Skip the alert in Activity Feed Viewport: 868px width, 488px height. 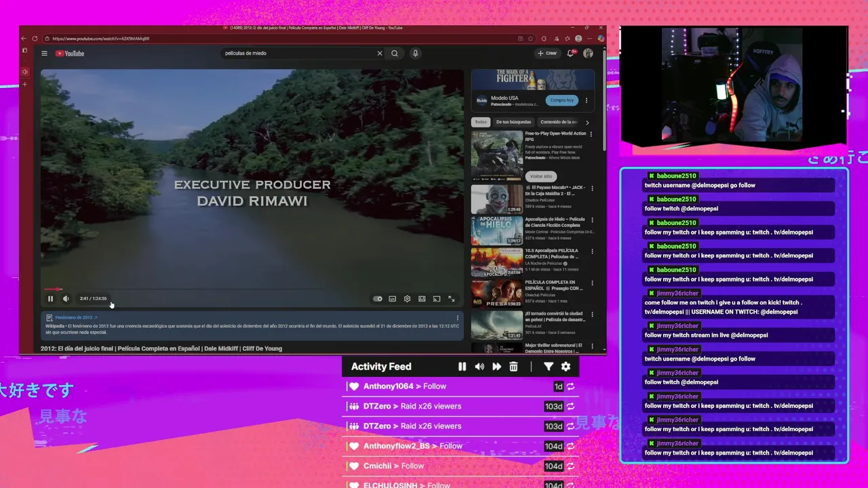point(496,367)
